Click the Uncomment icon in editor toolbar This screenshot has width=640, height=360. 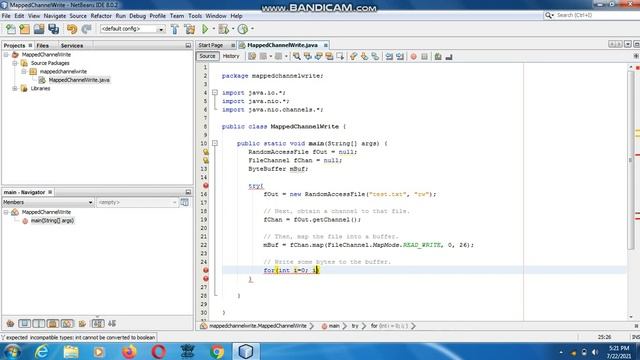pos(449,56)
